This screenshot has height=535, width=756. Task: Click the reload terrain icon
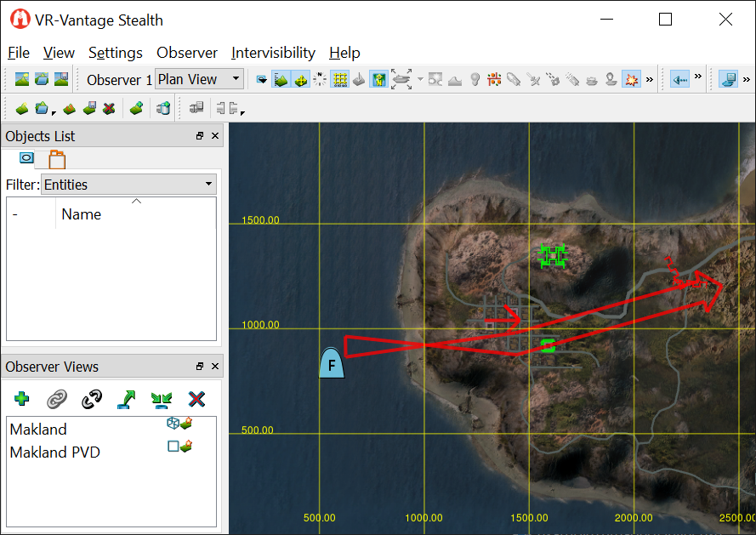[x=70, y=109]
